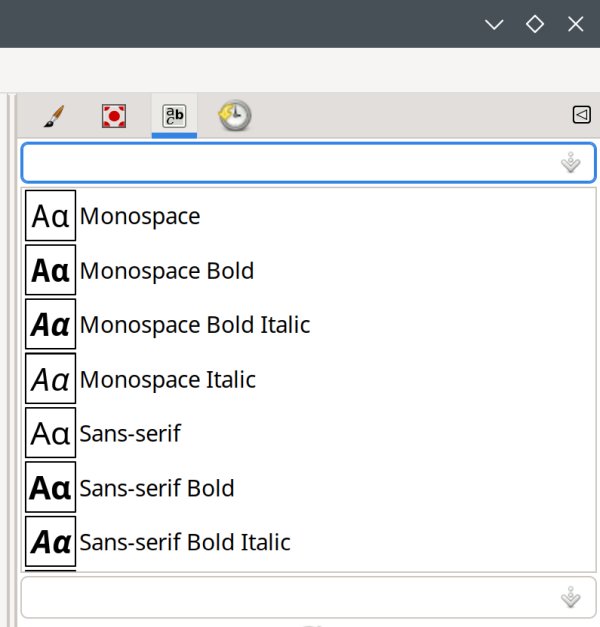
Task: Select the Monospace font
Action: tap(140, 216)
